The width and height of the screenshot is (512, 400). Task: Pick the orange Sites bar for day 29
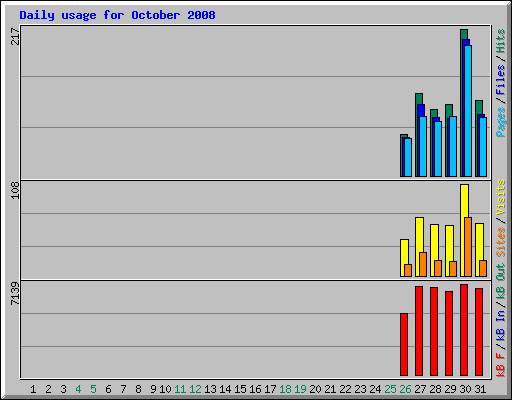click(x=453, y=269)
